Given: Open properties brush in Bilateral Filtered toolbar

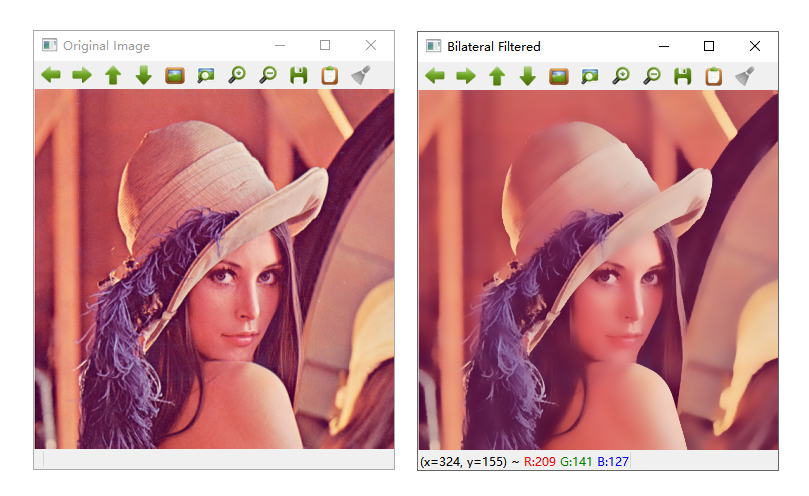Looking at the screenshot, I should pos(745,76).
